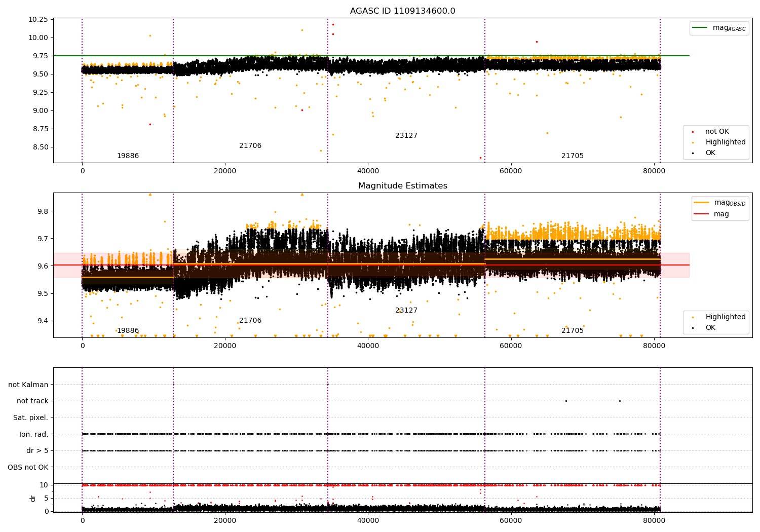Viewport: 760px width, 532px height.
Task: Click the 19886 label in the middle plot
Action: click(128, 331)
